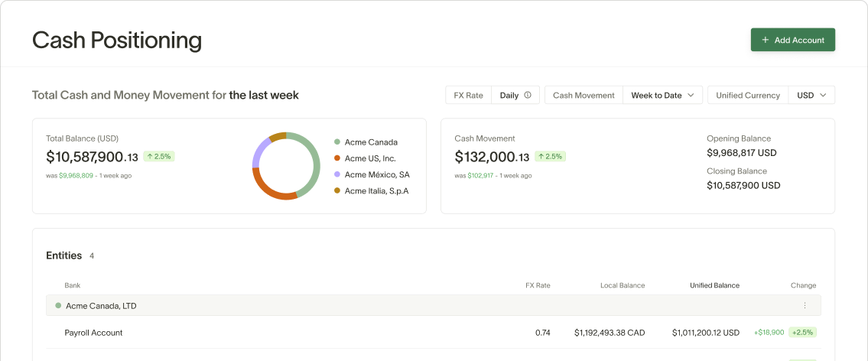Click the Acme US, Inc. legend dot
Viewport: 868px width, 361px height.
[336, 158]
